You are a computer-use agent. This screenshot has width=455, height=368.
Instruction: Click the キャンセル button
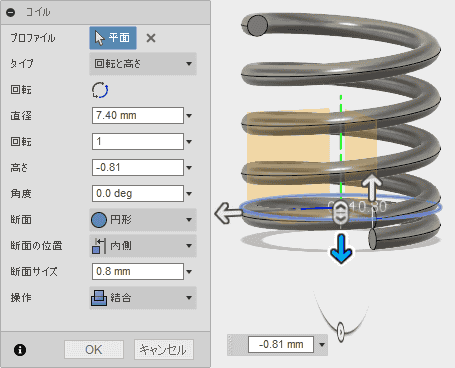tap(164, 350)
